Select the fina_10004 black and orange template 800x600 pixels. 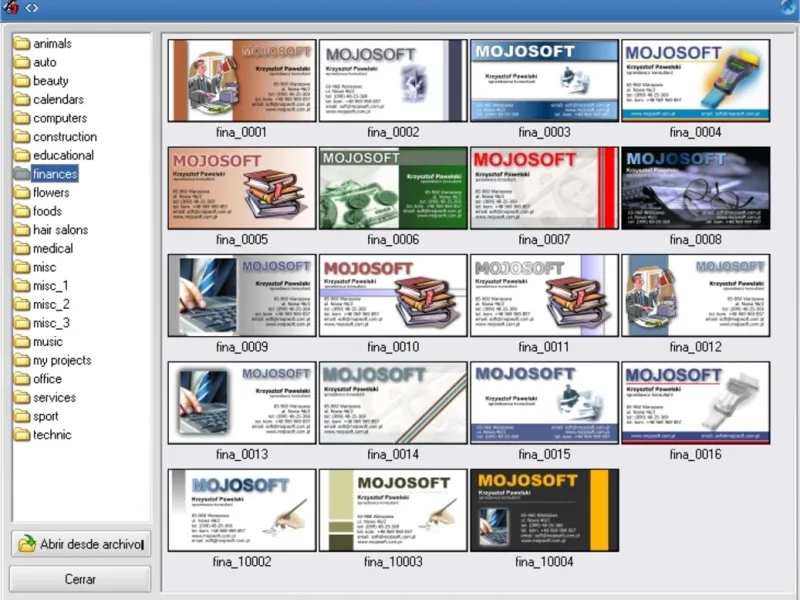pyautogui.click(x=544, y=510)
